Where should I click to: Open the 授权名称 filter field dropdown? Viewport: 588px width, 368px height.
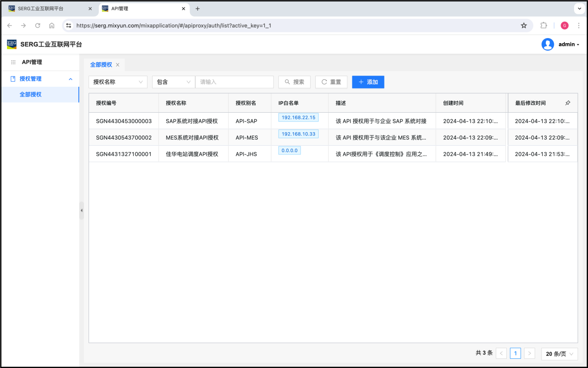[118, 82]
